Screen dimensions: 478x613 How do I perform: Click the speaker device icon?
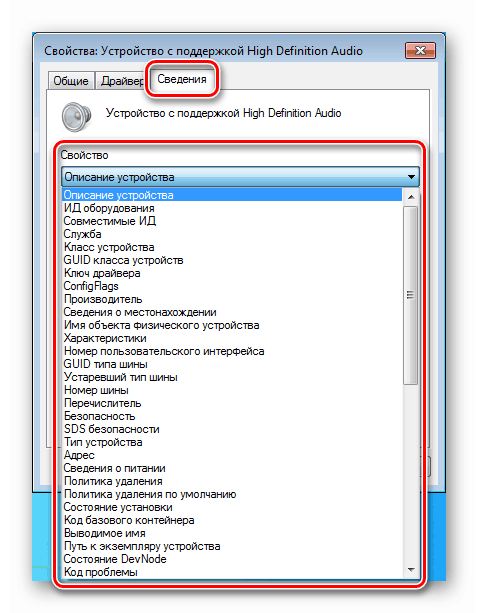(77, 117)
